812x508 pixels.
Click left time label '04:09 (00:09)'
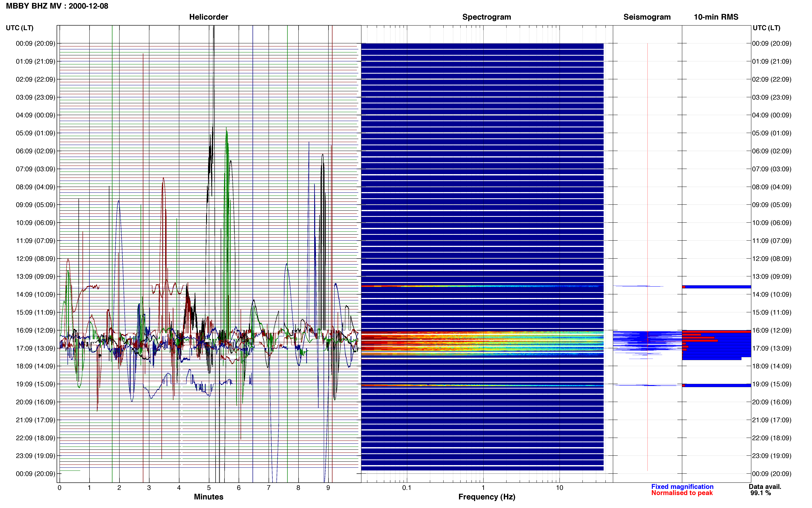(36, 115)
